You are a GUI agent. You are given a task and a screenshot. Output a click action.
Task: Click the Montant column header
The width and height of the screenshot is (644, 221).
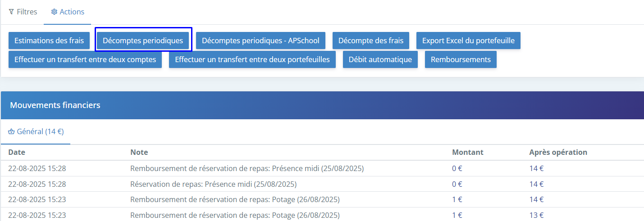(x=467, y=152)
